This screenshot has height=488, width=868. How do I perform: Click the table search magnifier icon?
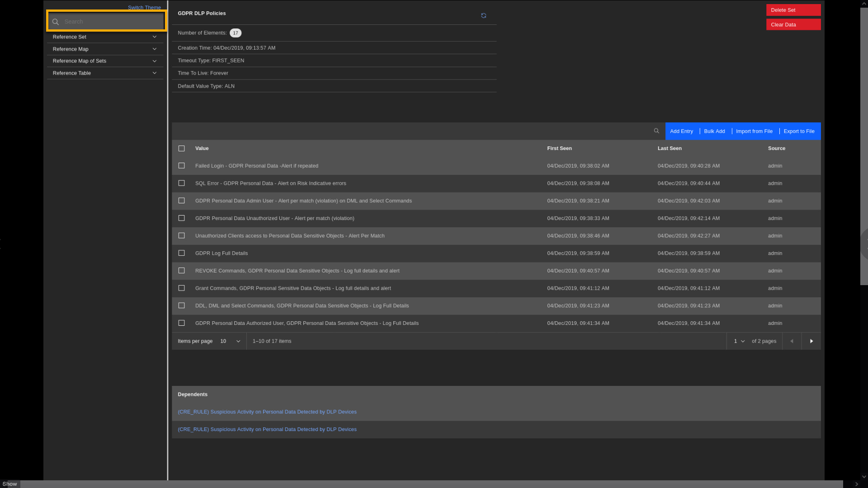(x=656, y=131)
